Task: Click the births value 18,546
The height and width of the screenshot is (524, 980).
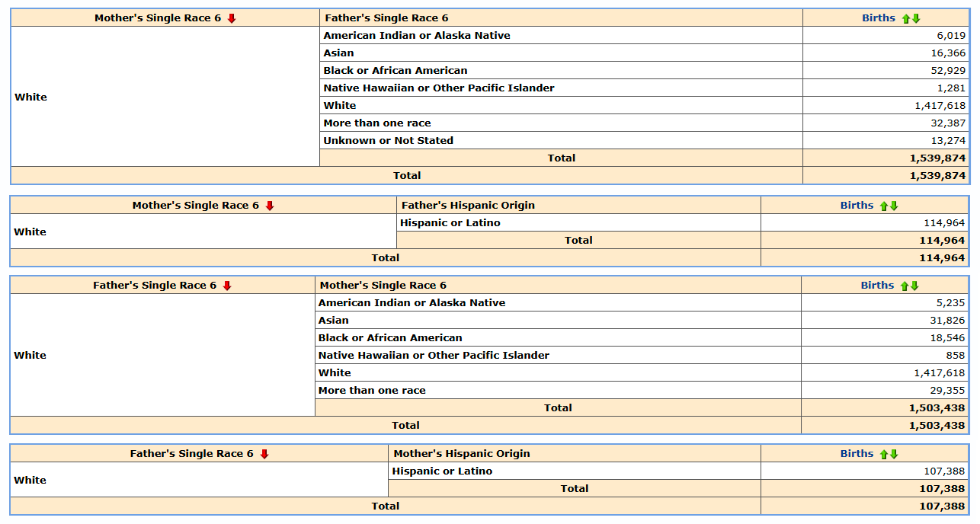Action: point(947,337)
